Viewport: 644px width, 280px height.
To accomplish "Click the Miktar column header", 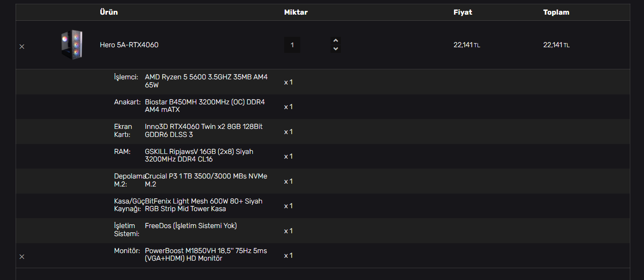I will point(296,12).
